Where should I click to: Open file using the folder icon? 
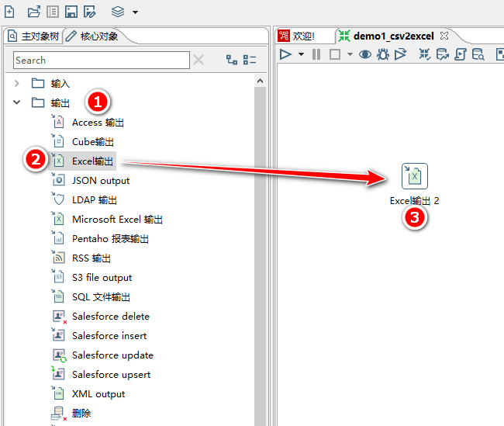(34, 12)
